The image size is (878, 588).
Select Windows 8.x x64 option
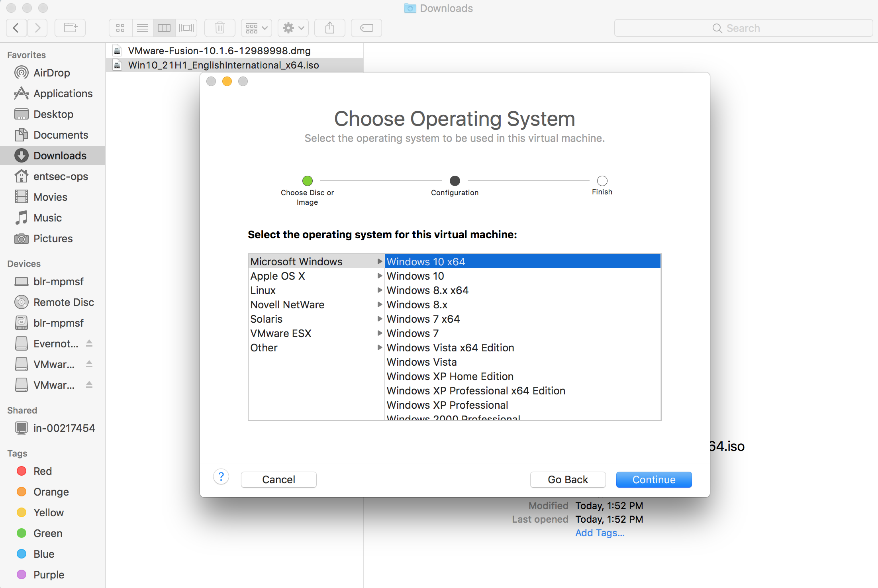coord(523,290)
